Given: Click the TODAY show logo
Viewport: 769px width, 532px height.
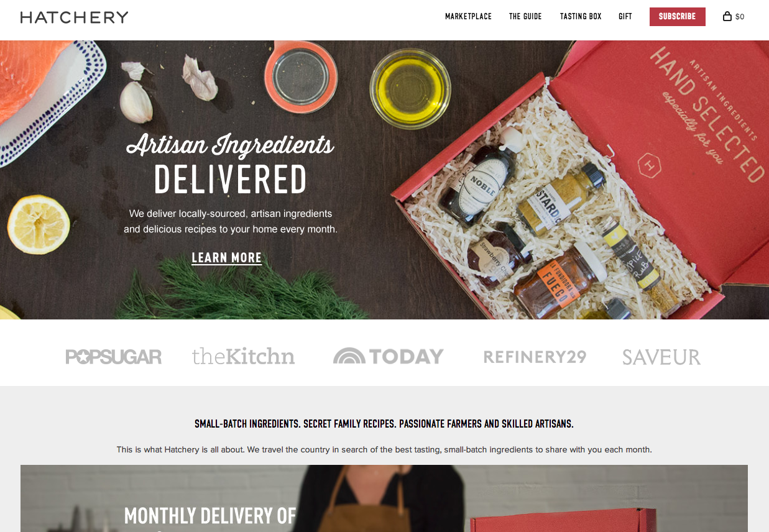Looking at the screenshot, I should click(x=389, y=356).
